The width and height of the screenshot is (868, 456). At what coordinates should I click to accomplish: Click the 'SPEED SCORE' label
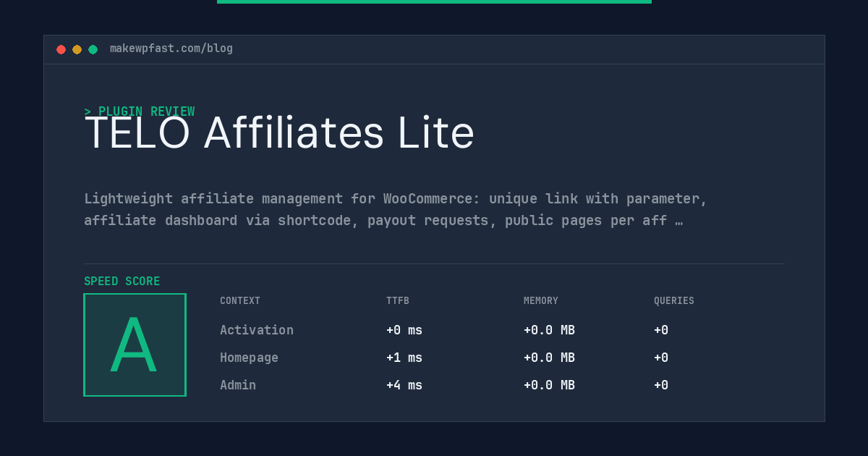click(122, 282)
